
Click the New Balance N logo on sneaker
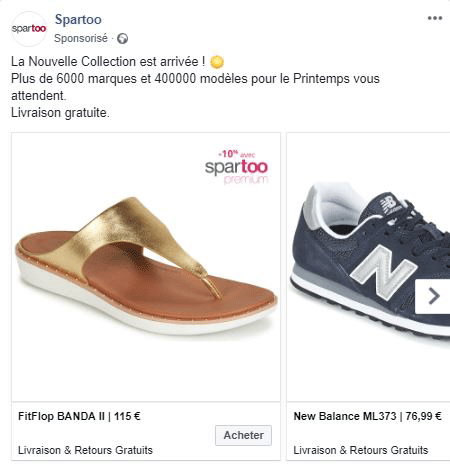pos(383,271)
